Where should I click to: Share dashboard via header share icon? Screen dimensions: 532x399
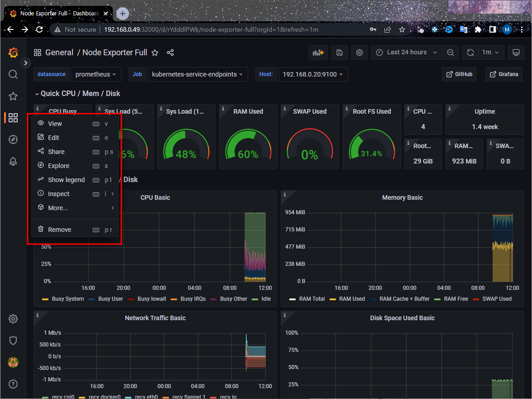170,53
